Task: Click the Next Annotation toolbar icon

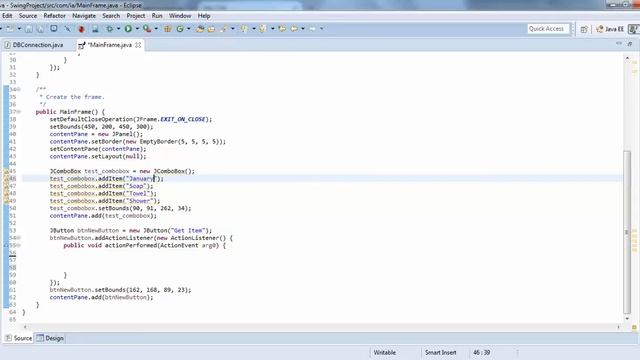Action: (x=244, y=29)
